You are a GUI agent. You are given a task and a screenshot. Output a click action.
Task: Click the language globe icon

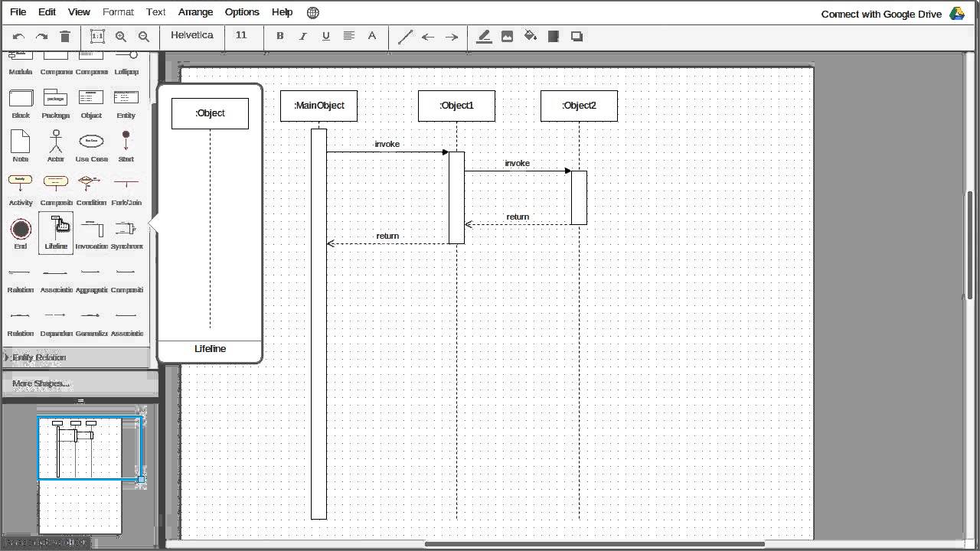point(312,12)
